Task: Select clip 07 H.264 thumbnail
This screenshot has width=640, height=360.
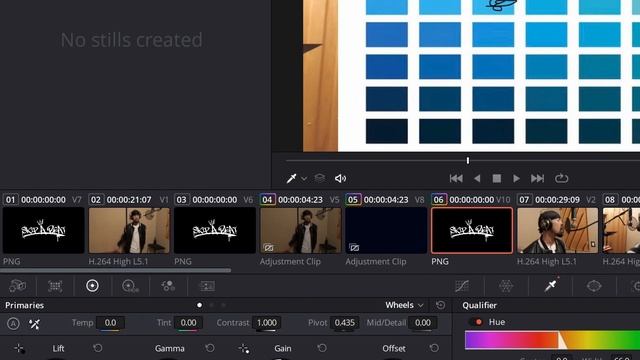Action: tap(558, 231)
